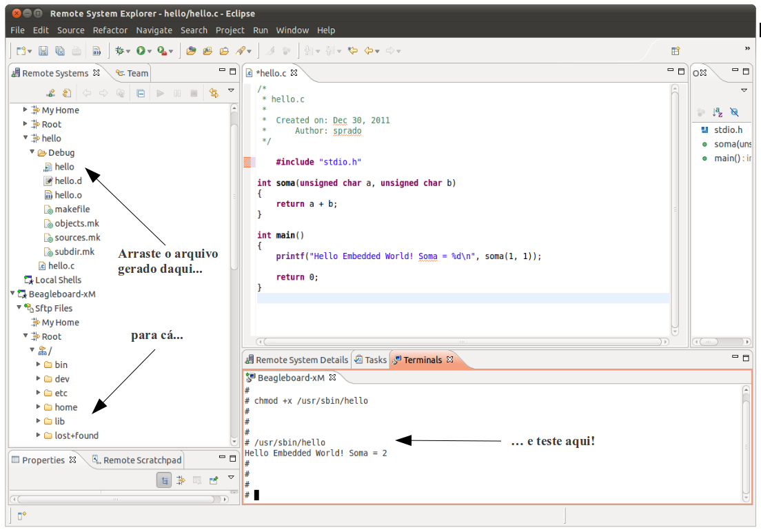Collapse the Beagleboard-xM connection
The image size is (761, 532).
[x=12, y=293]
